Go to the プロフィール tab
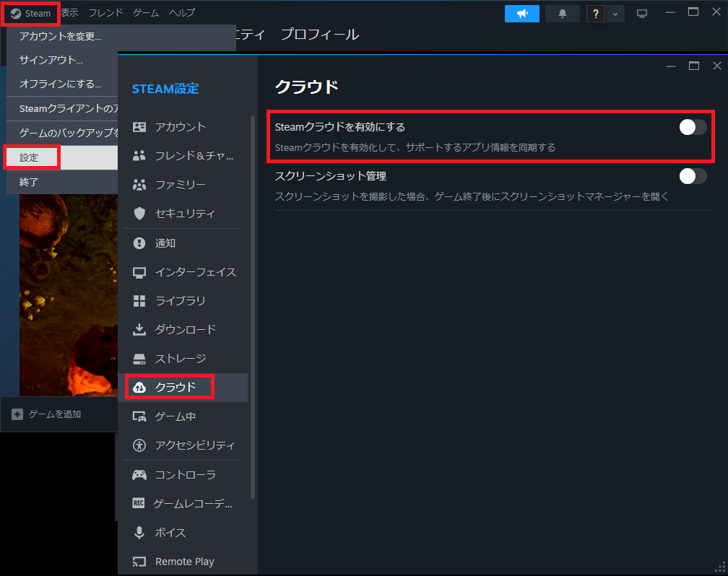The width and height of the screenshot is (728, 576). tap(320, 35)
